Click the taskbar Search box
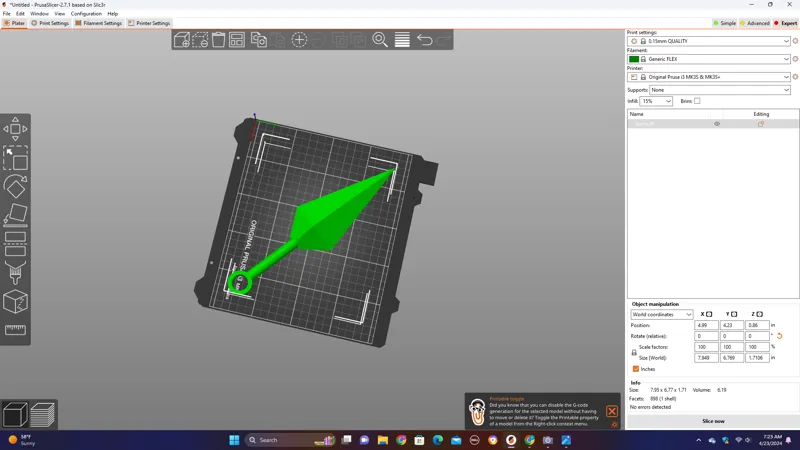800x450 pixels. pos(289,440)
